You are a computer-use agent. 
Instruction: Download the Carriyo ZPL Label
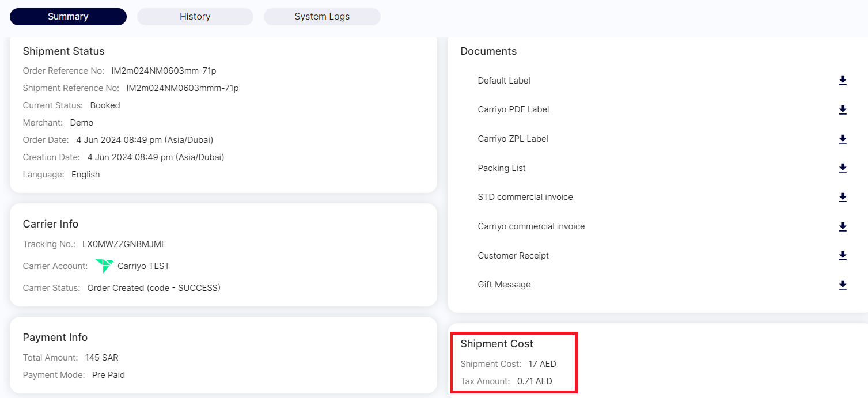click(842, 139)
